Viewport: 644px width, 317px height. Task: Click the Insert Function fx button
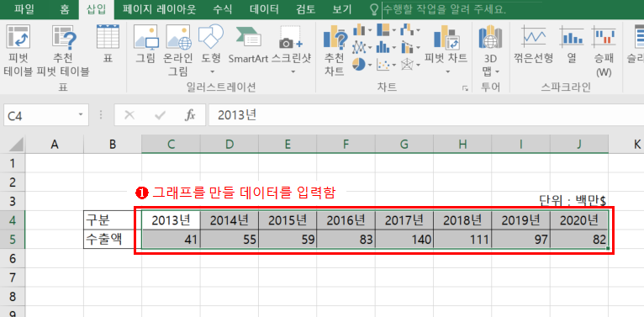coord(190,116)
